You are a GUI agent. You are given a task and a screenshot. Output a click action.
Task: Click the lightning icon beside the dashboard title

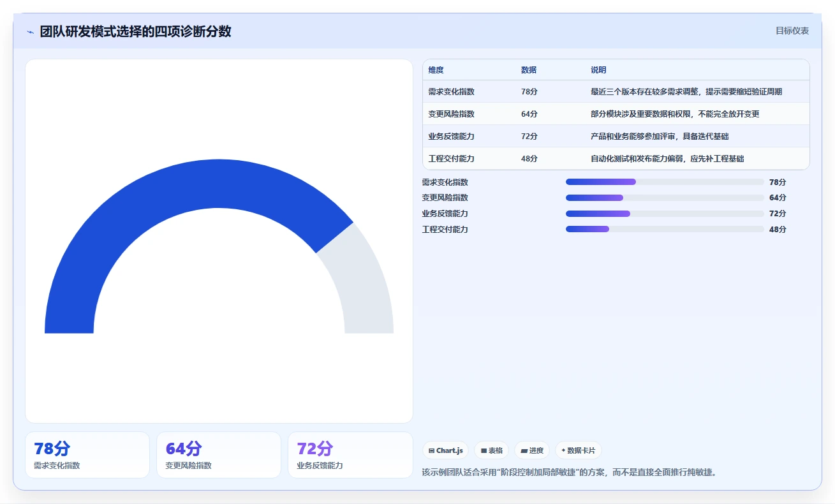pyautogui.click(x=30, y=32)
